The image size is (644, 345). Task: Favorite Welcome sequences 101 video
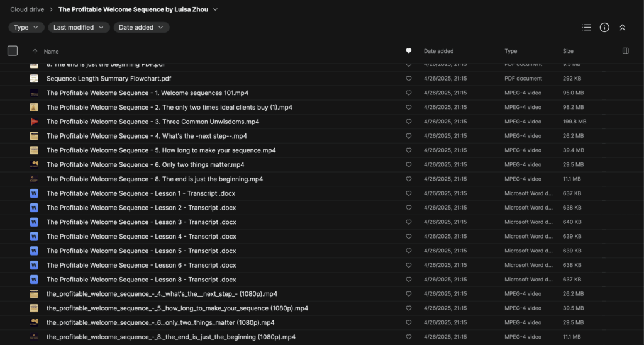[409, 93]
